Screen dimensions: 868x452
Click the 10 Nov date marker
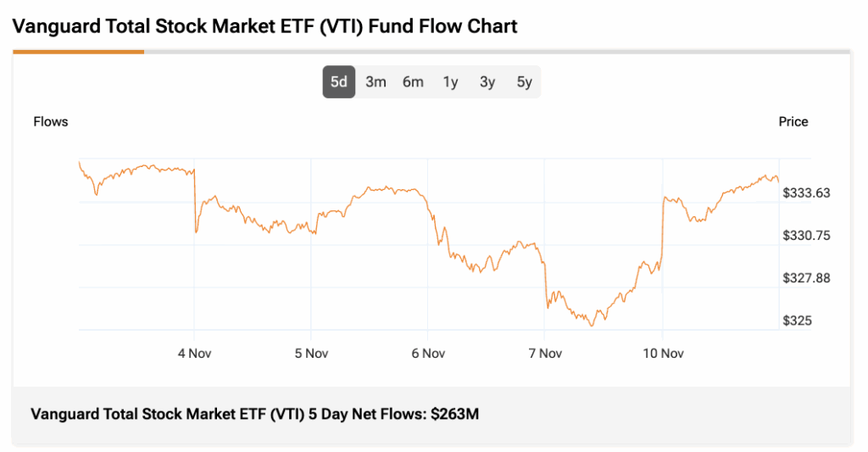662,353
